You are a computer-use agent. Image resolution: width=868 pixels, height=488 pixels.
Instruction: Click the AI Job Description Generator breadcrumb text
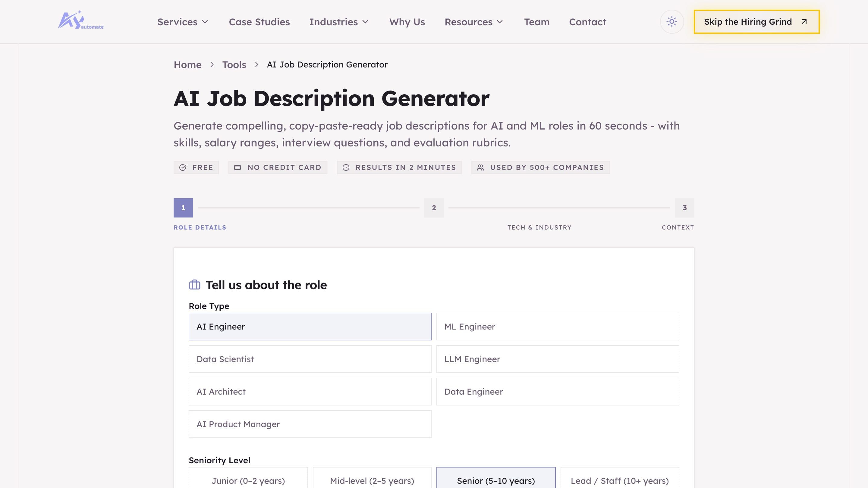327,64
